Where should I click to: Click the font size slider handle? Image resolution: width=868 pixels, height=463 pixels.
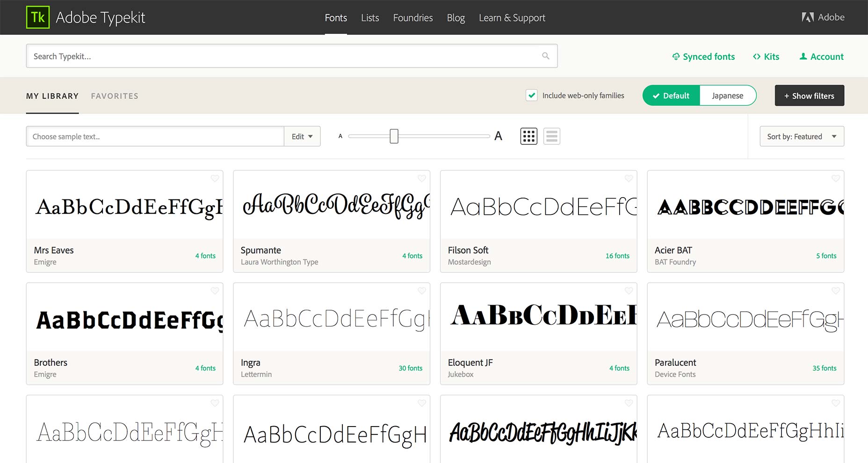[x=394, y=136]
